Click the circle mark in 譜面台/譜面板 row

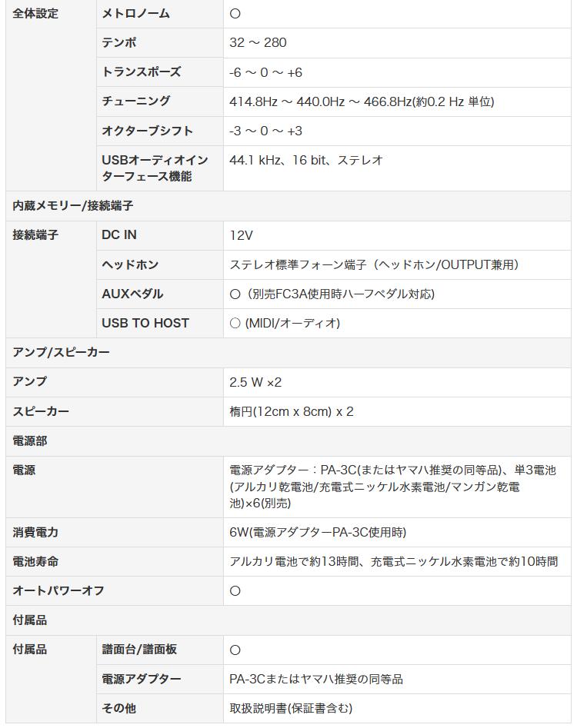point(235,650)
